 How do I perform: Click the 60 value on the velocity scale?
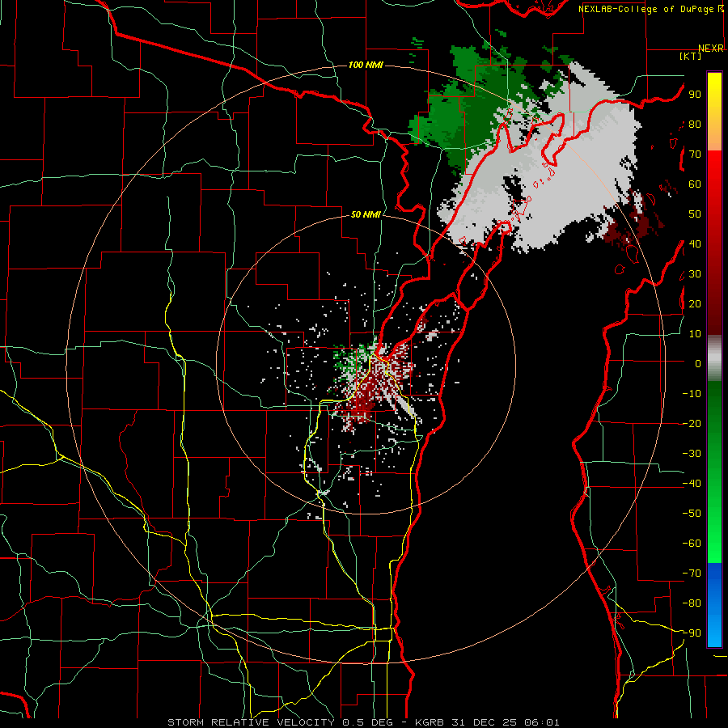pyautogui.click(x=695, y=184)
